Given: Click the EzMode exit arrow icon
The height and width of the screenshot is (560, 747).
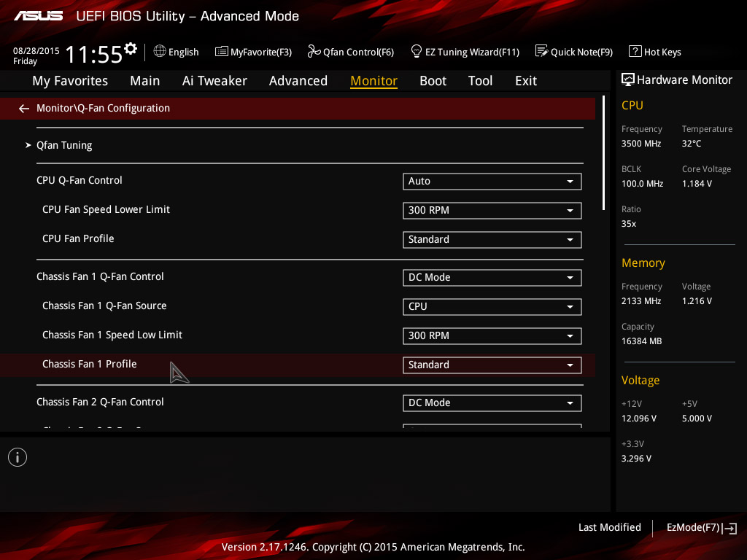Looking at the screenshot, I should [x=729, y=528].
